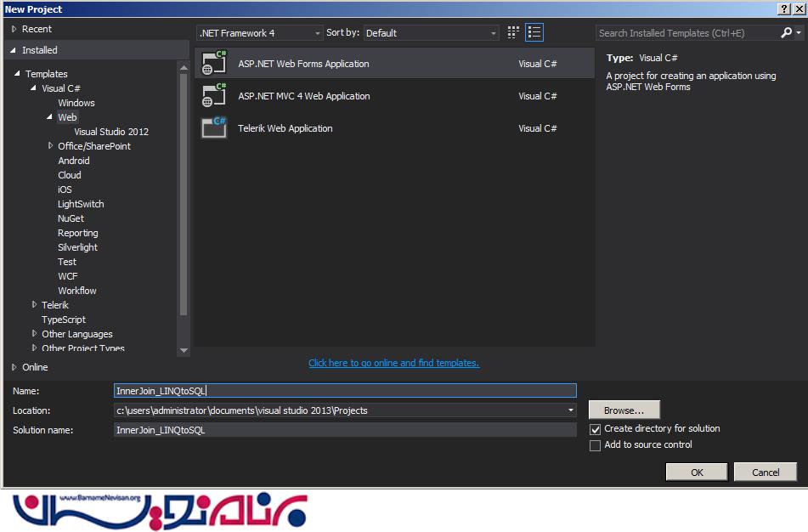Enable Add to source control checkbox
The image size is (808, 532).
coord(595,446)
